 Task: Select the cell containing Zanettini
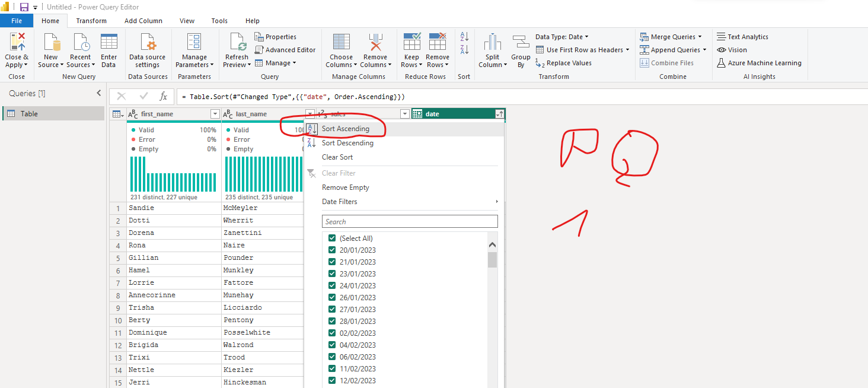pos(263,233)
